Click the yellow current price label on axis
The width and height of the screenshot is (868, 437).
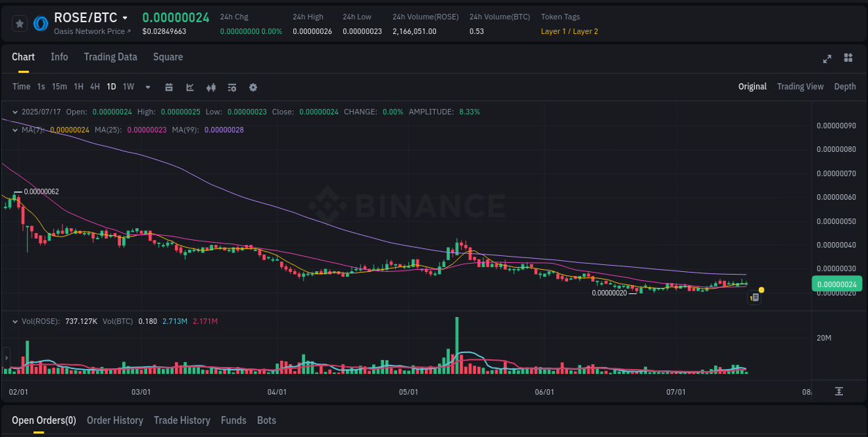(x=837, y=284)
